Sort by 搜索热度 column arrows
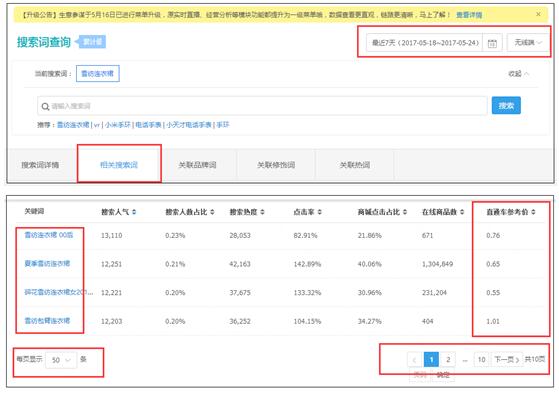559x393 pixels. tap(262, 212)
